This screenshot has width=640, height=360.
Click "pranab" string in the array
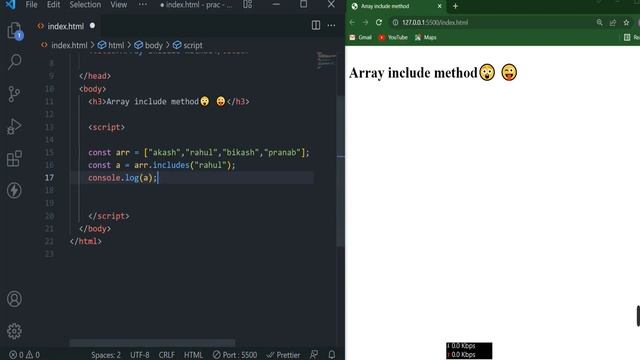click(x=282, y=152)
